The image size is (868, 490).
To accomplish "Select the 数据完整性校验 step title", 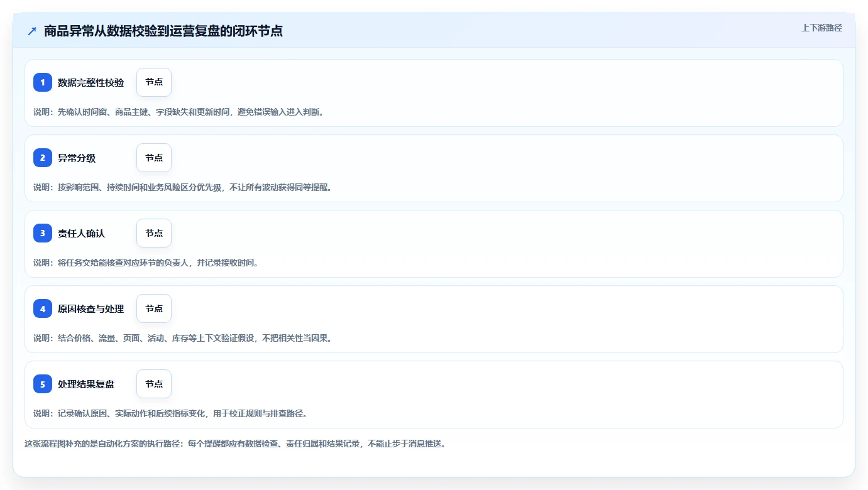I will tap(91, 82).
